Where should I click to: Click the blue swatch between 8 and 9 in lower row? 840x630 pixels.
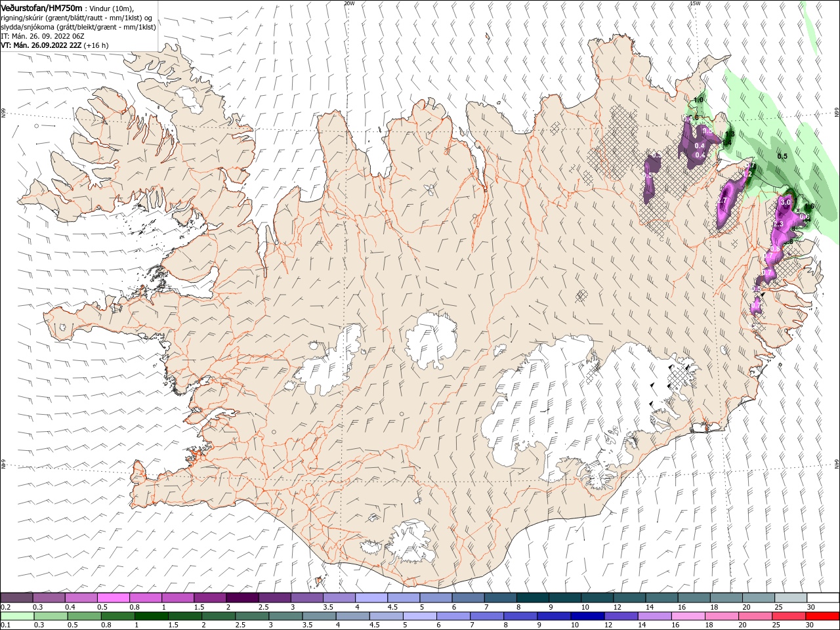520,616
